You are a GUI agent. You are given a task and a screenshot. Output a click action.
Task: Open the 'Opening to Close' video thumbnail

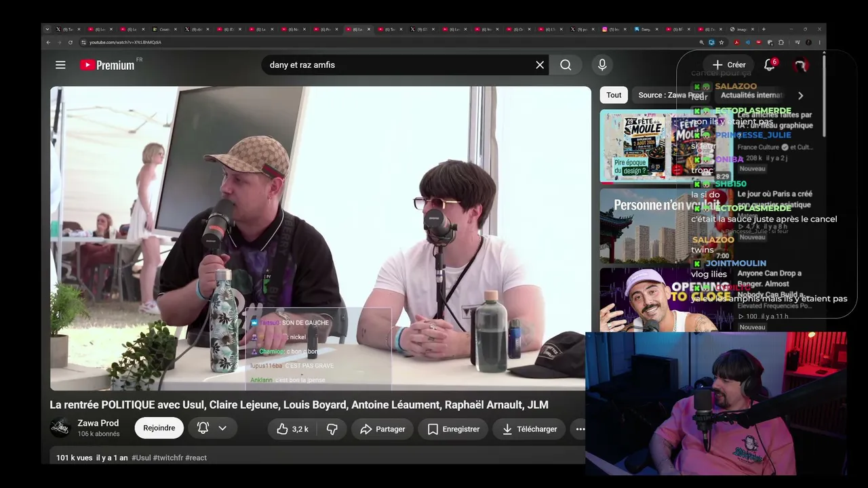(666, 300)
